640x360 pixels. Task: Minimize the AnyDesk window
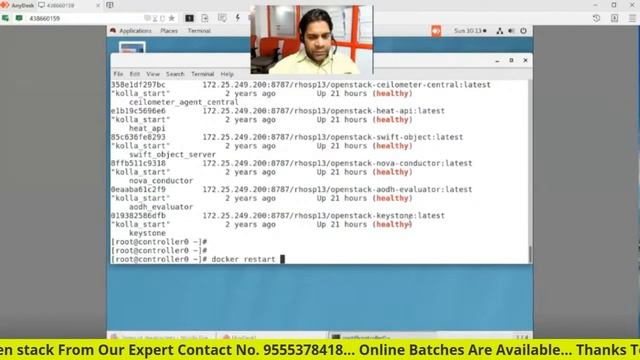[596, 5]
